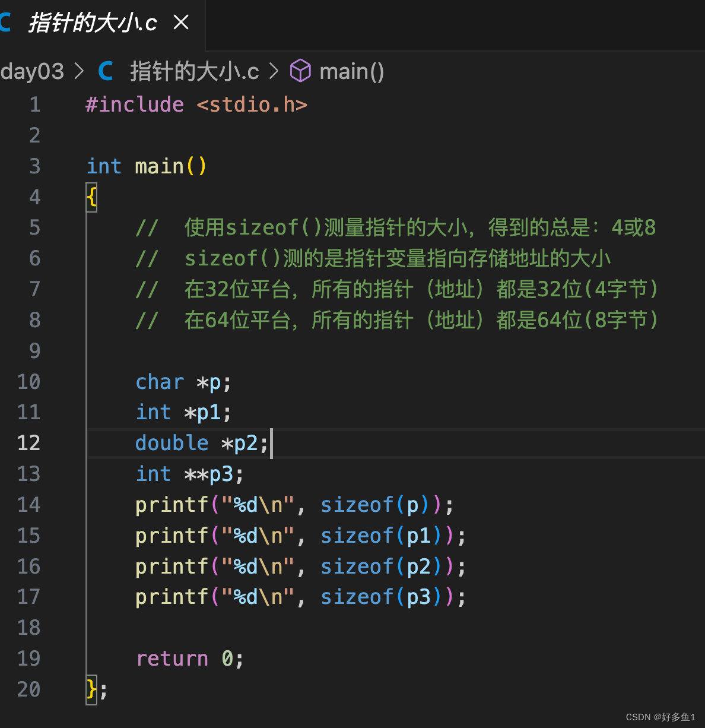The image size is (705, 728).
Task: Click the 'return' keyword on line 19
Action: tap(172, 659)
